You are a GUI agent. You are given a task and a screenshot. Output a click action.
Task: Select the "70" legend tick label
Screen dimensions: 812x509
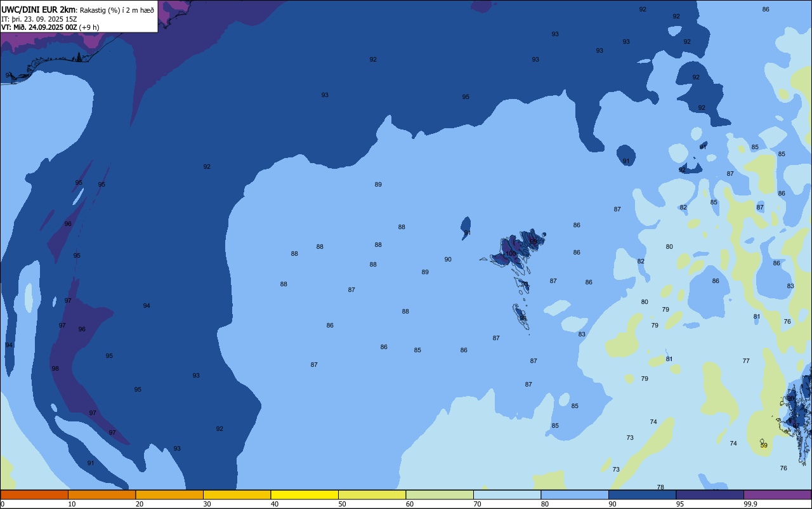pos(478,504)
